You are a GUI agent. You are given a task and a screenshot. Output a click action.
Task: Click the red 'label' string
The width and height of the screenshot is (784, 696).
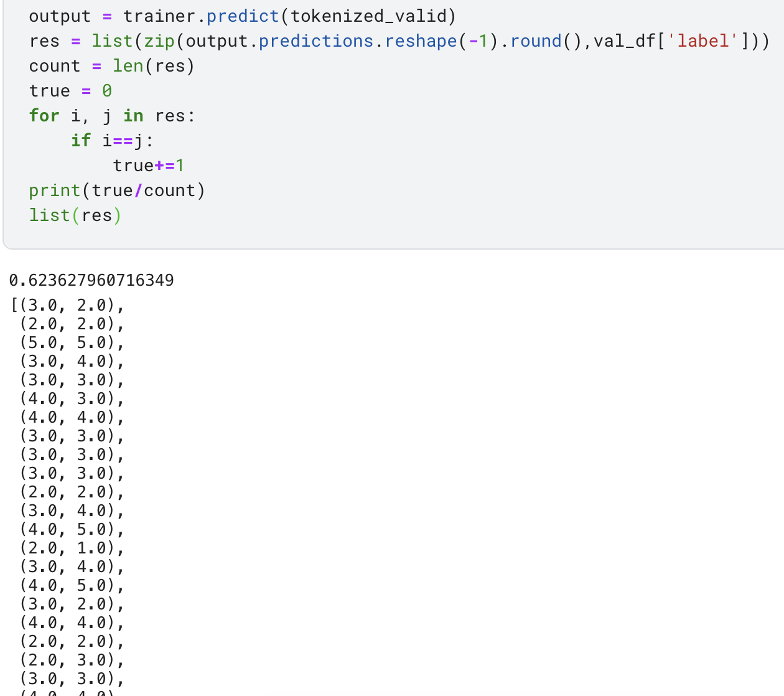pos(703,41)
